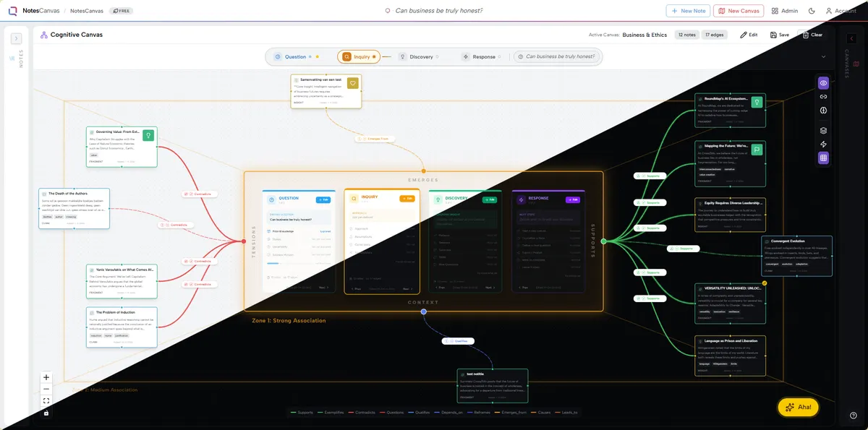This screenshot has height=430, width=868.
Task: Activate the lightning quick-action icon on the right
Action: coord(823,144)
